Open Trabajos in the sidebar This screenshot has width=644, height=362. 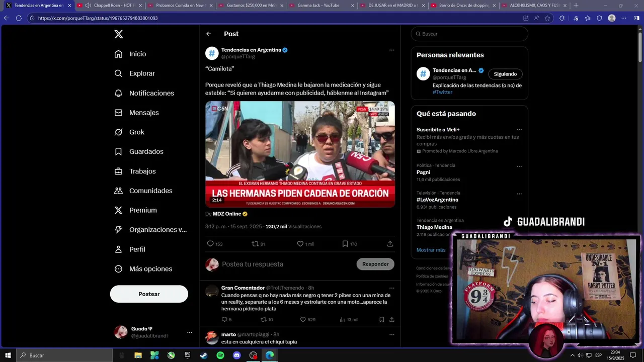click(135, 171)
